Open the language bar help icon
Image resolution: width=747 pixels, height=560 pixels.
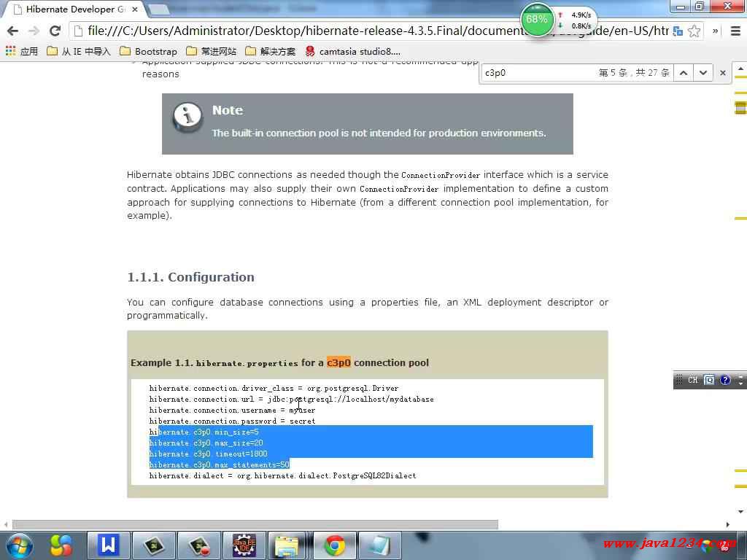[x=724, y=380]
